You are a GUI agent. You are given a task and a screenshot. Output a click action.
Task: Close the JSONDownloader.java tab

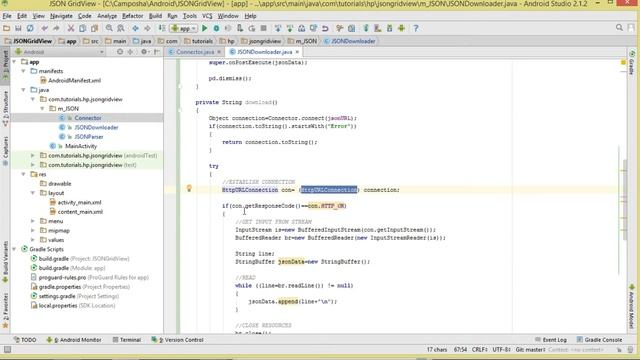coord(297,52)
